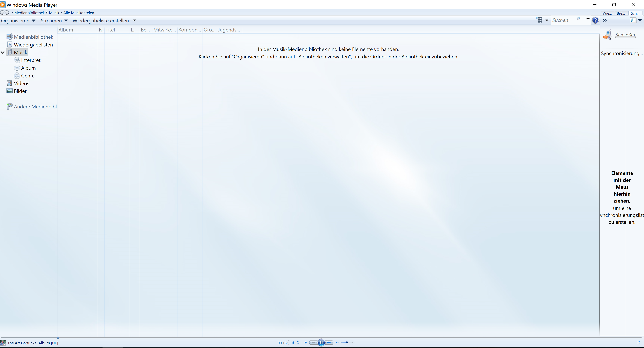Toggle shuffle mode on
Screen dimensions: 644x348
point(293,342)
